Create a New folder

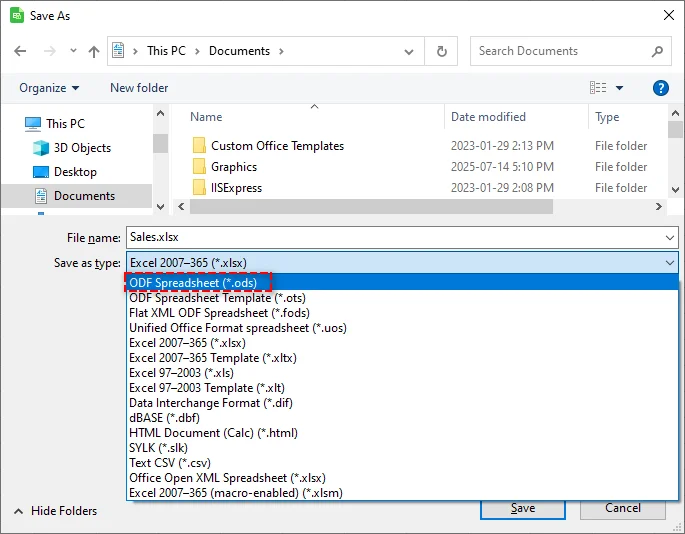(139, 88)
